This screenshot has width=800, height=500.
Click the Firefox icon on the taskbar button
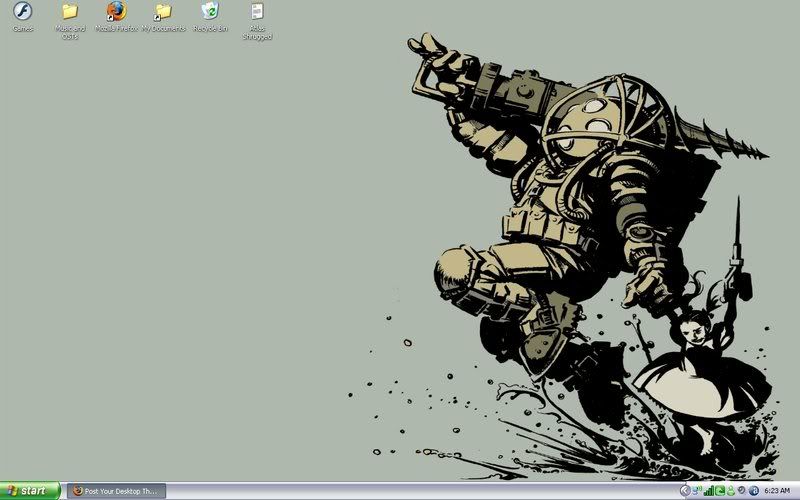coord(78,491)
